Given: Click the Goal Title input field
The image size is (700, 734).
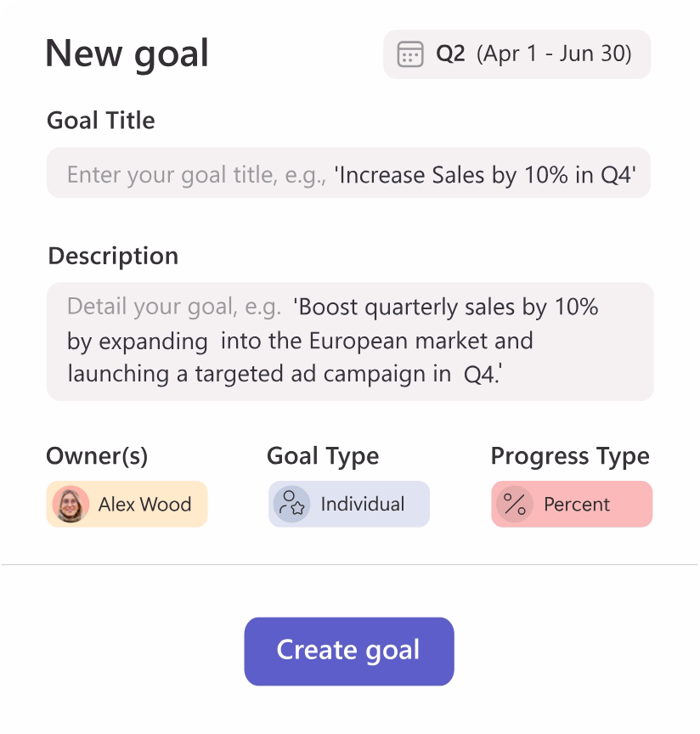Looking at the screenshot, I should (x=348, y=174).
